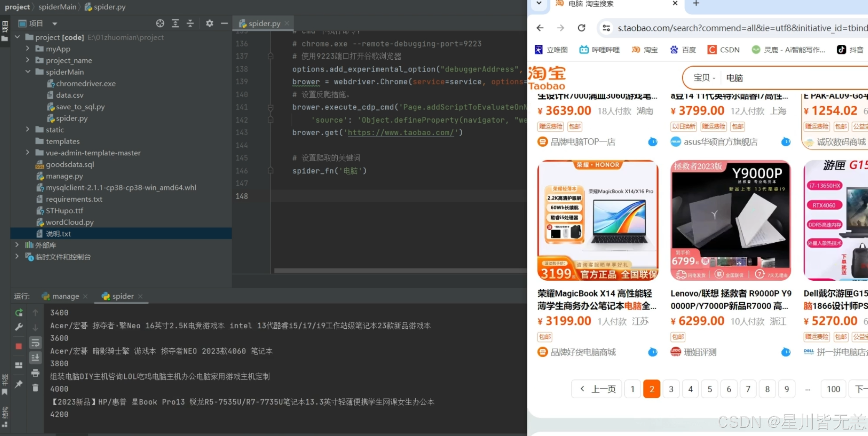The width and height of the screenshot is (868, 436).
Task: Open asus华硕官方旗舰店 shop link
Action: click(721, 142)
